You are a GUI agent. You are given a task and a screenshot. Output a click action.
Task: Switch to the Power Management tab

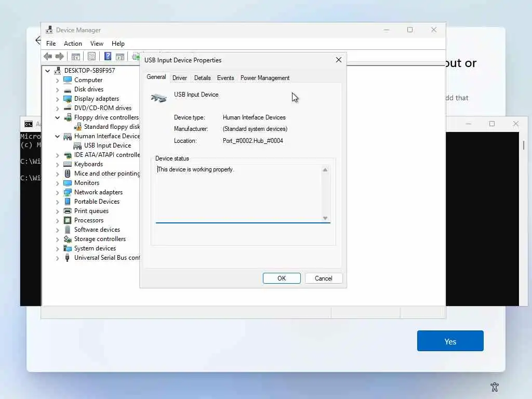pos(265,78)
